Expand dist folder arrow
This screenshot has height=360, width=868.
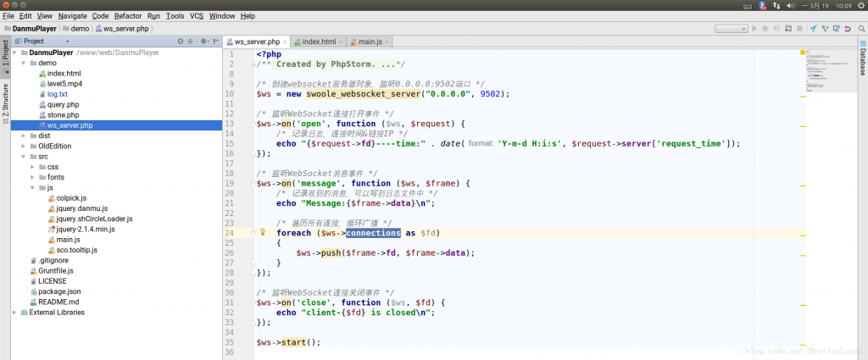pos(24,136)
